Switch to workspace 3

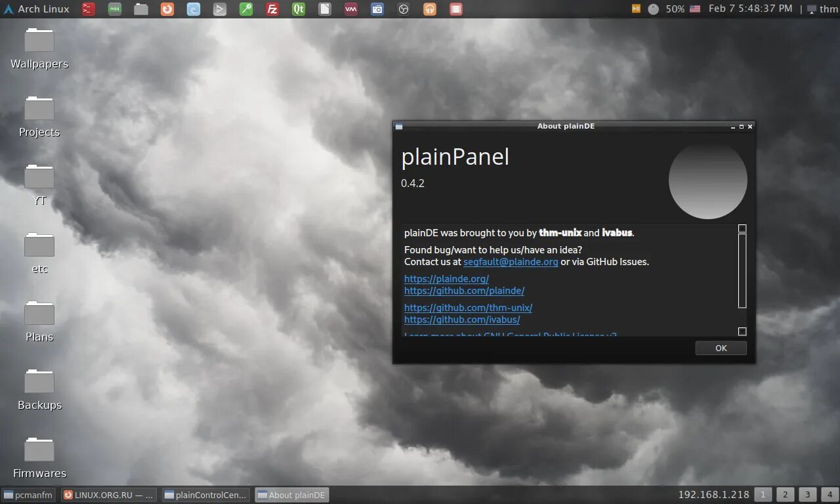[x=808, y=495]
